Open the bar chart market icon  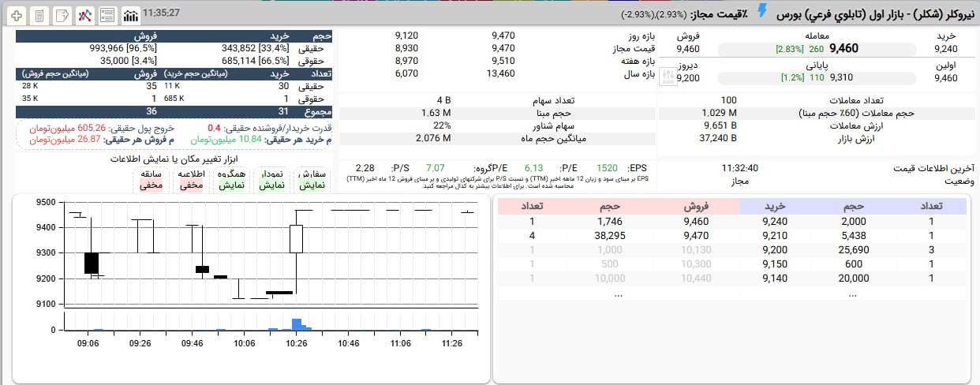click(130, 15)
